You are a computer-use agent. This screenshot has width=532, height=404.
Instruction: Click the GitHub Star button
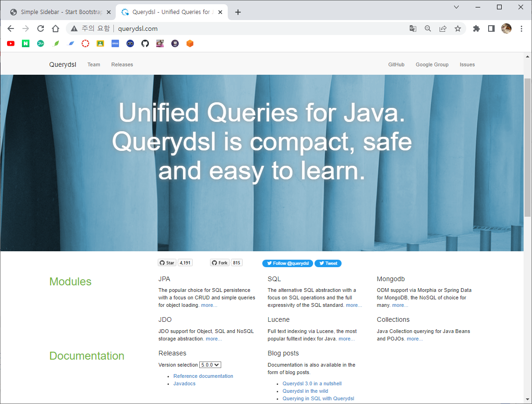(x=167, y=263)
